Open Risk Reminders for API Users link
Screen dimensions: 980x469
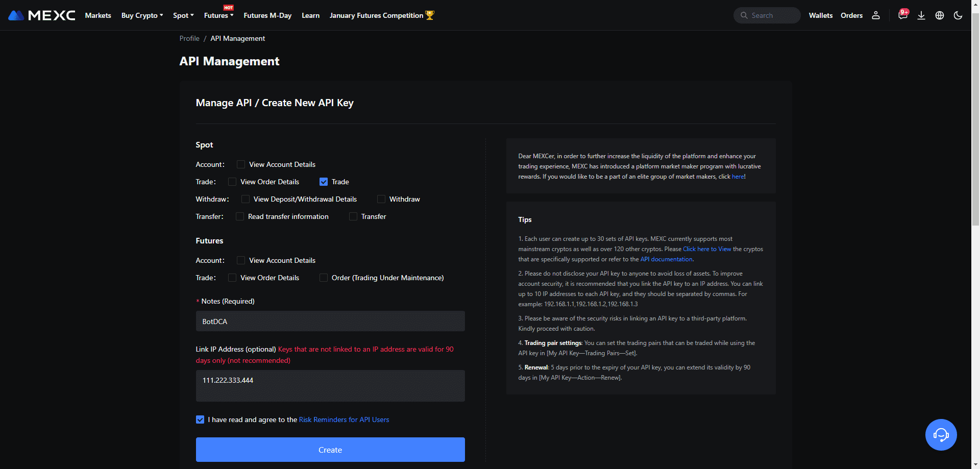pyautogui.click(x=344, y=419)
